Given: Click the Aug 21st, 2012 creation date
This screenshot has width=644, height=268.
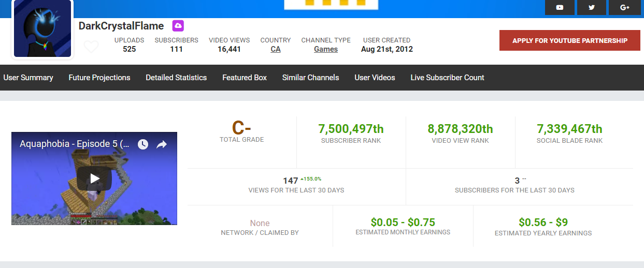Looking at the screenshot, I should [x=387, y=49].
